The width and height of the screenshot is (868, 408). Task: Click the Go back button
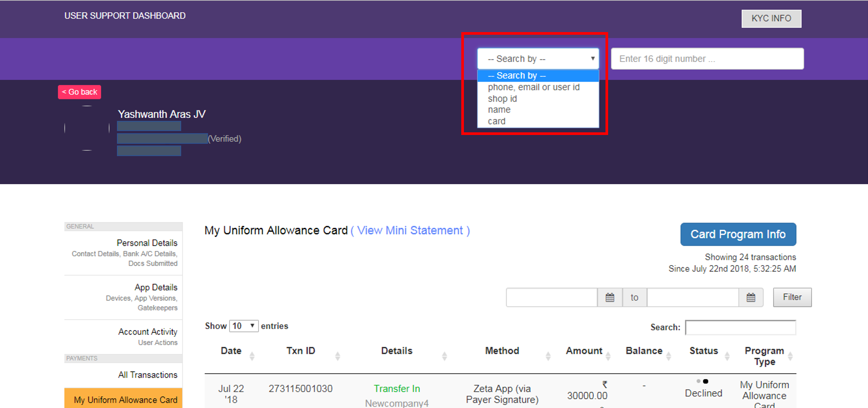(x=80, y=92)
